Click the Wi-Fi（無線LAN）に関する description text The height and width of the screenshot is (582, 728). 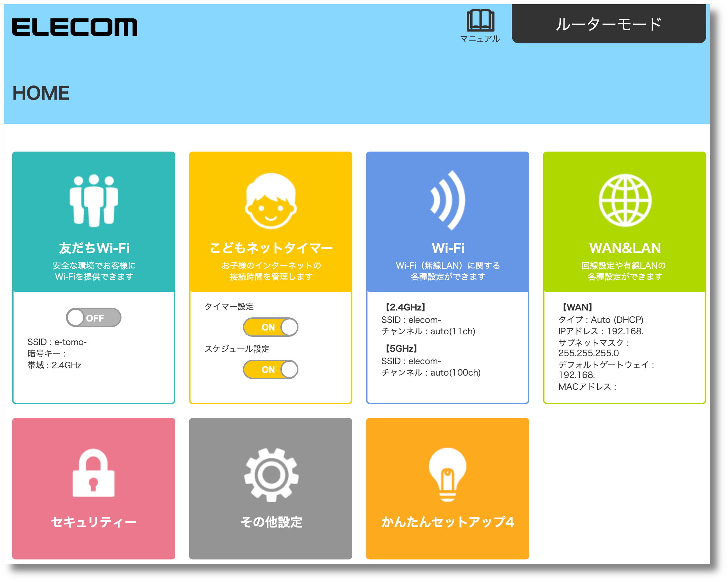click(x=448, y=266)
